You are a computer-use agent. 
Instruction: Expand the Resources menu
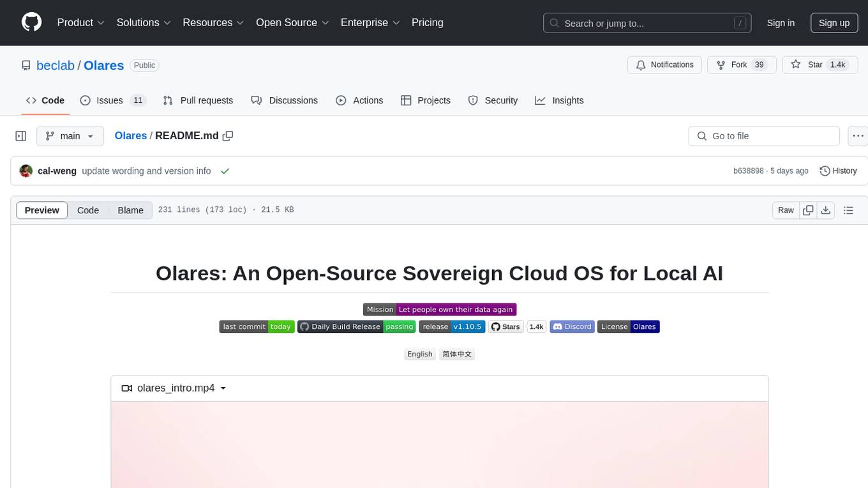pyautogui.click(x=213, y=22)
